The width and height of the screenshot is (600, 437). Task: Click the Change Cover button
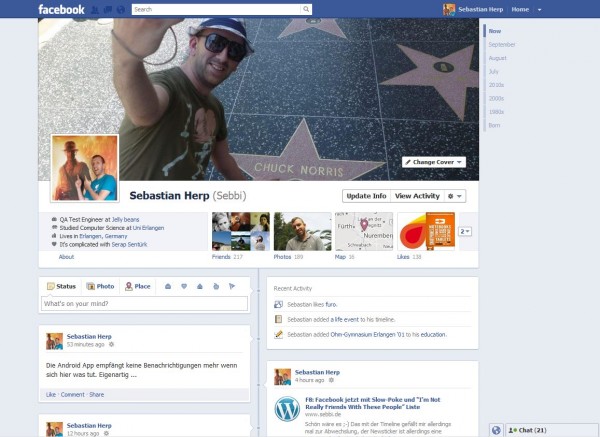click(x=434, y=162)
